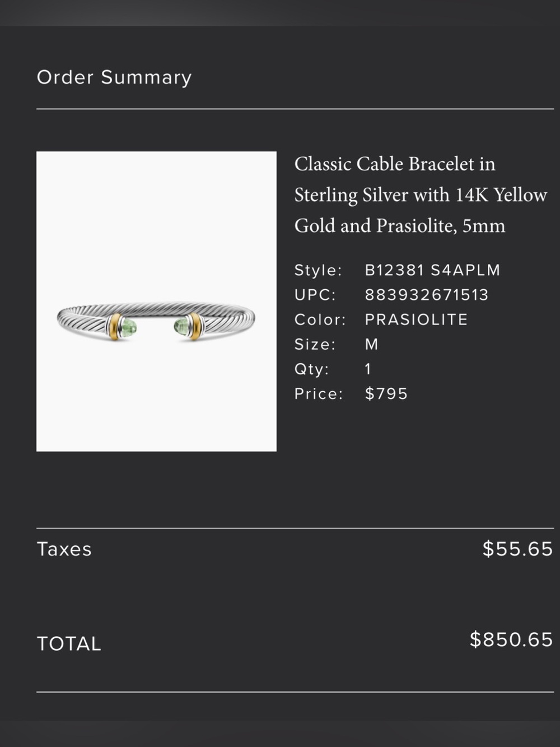The width and height of the screenshot is (560, 747).
Task: Select the Order Summary heading
Action: tap(114, 77)
